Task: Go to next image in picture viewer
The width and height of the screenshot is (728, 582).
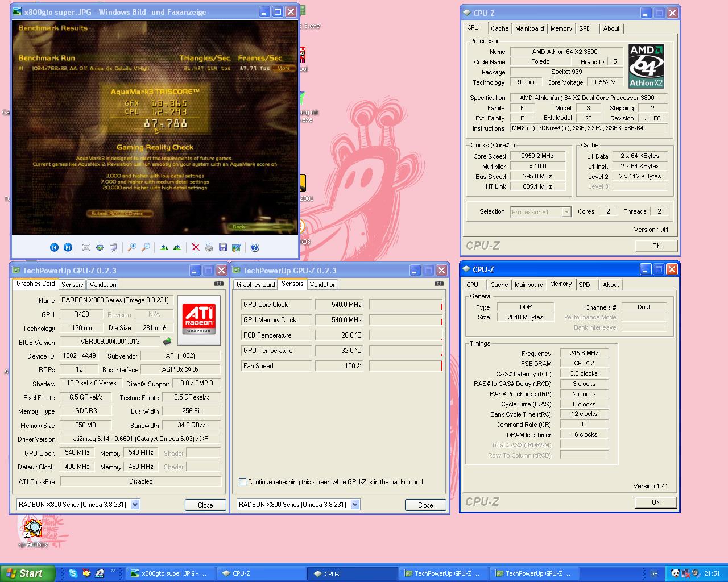Action: (x=68, y=247)
